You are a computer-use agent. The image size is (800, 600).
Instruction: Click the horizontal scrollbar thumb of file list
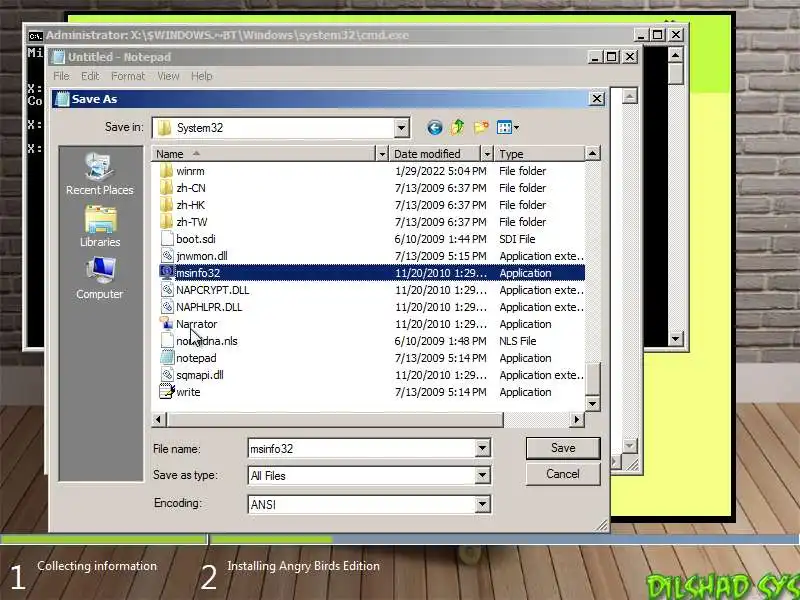(x=335, y=419)
